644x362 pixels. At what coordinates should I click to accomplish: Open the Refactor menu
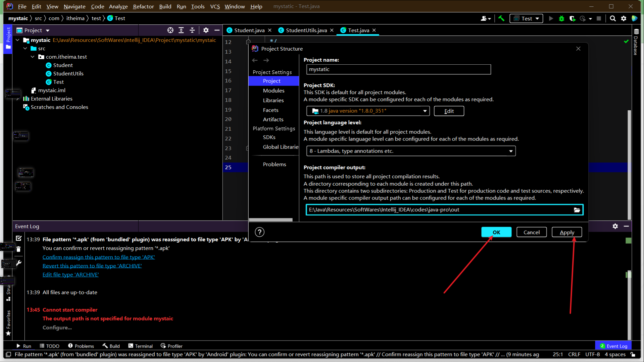143,6
